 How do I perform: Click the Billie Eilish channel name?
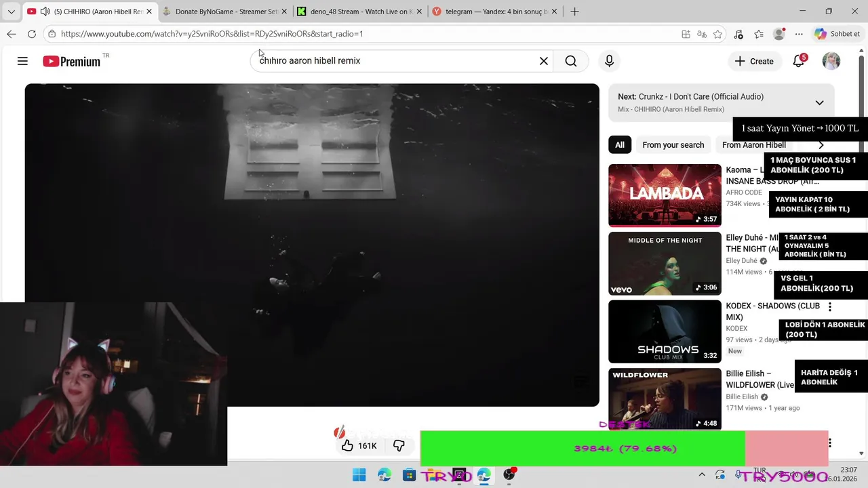tap(742, 396)
